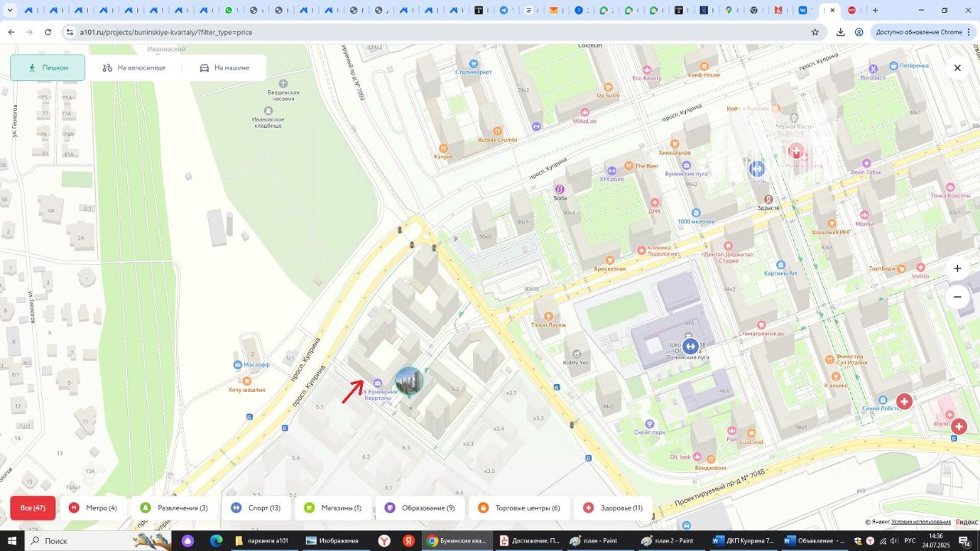Filter map by Здоровье (11)
Screen dimensions: 980x551
point(613,508)
